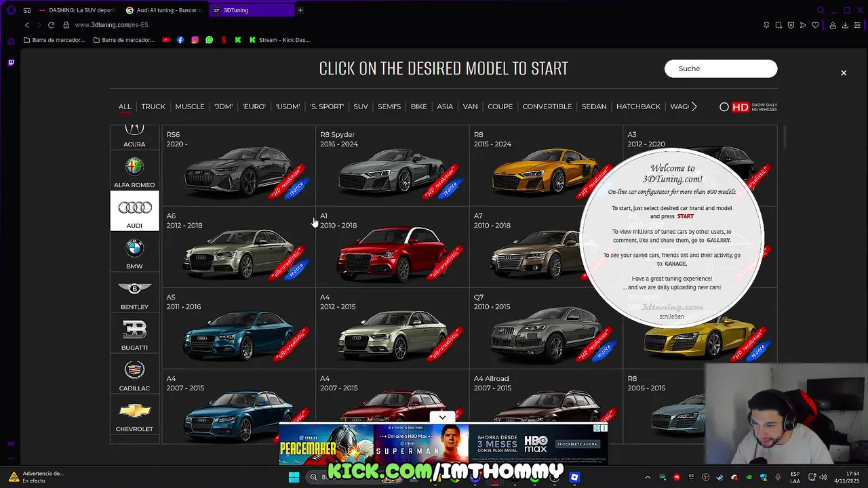Select the Acura brand logo

click(x=134, y=136)
